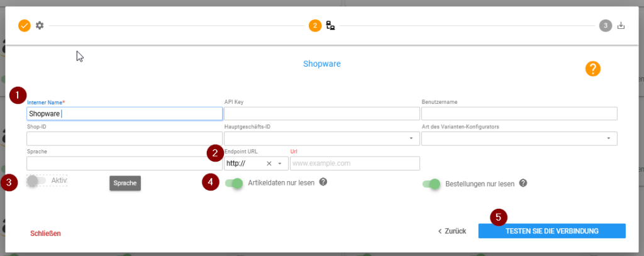Open the orange help question mark
The image size is (644, 256).
click(592, 69)
